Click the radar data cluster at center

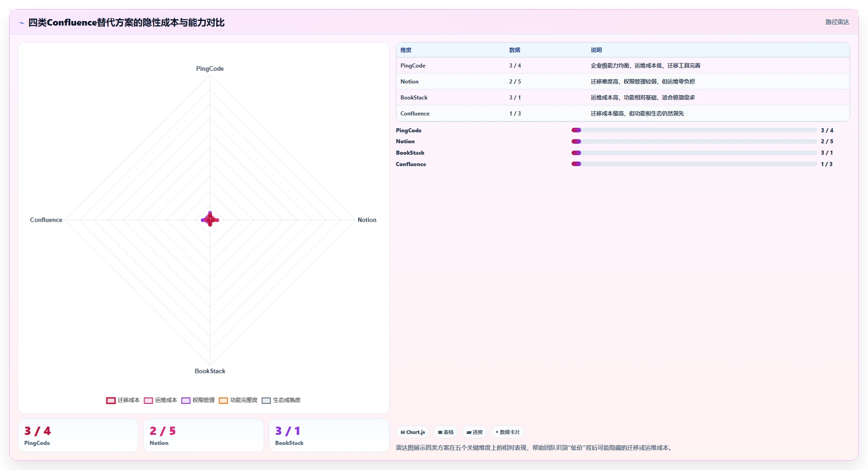click(210, 219)
